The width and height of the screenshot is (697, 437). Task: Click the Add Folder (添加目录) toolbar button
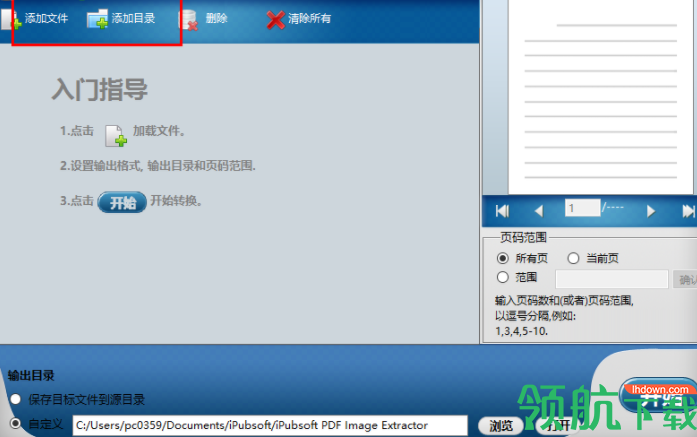point(121,19)
